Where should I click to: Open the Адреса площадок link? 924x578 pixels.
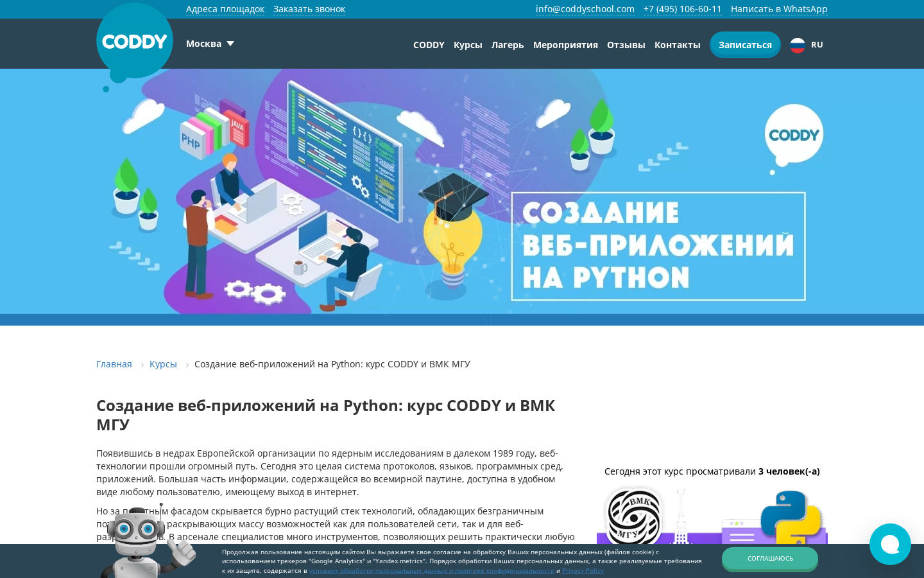[x=225, y=9]
